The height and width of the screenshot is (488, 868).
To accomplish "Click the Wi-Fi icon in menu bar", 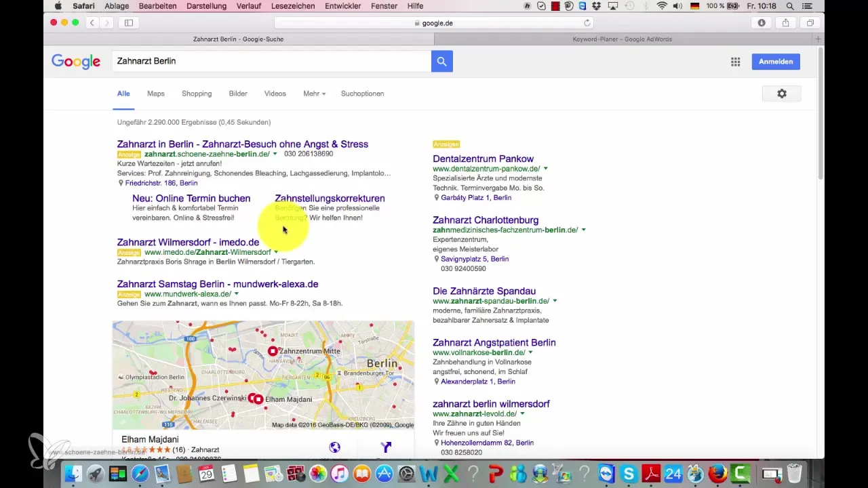I will [662, 6].
